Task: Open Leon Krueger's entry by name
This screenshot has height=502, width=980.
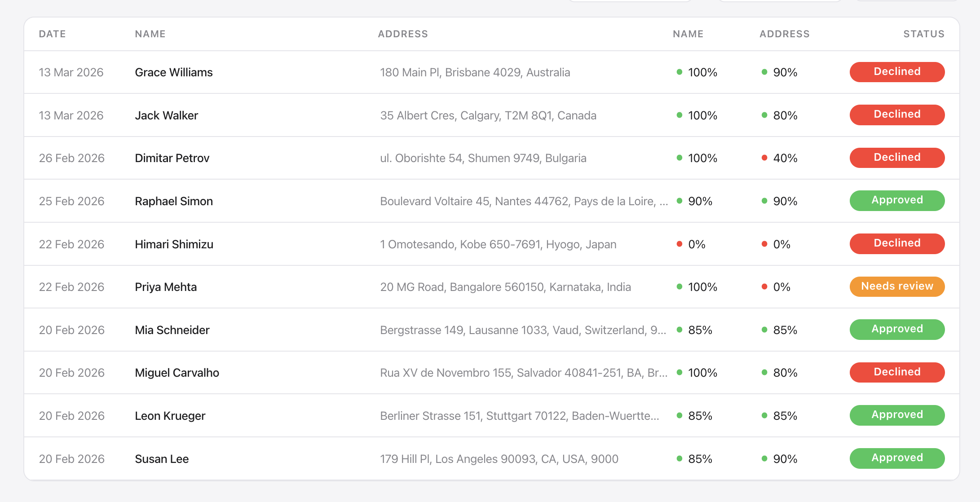Action: click(x=170, y=416)
